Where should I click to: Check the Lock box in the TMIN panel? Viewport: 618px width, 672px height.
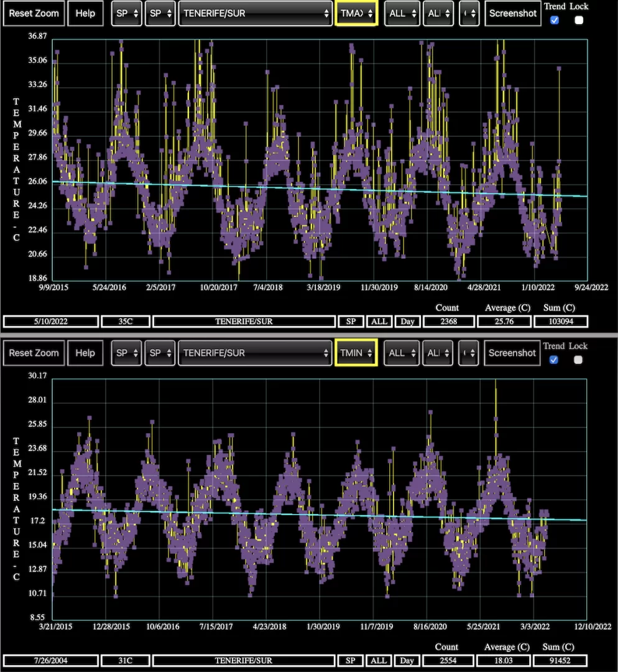(x=578, y=360)
